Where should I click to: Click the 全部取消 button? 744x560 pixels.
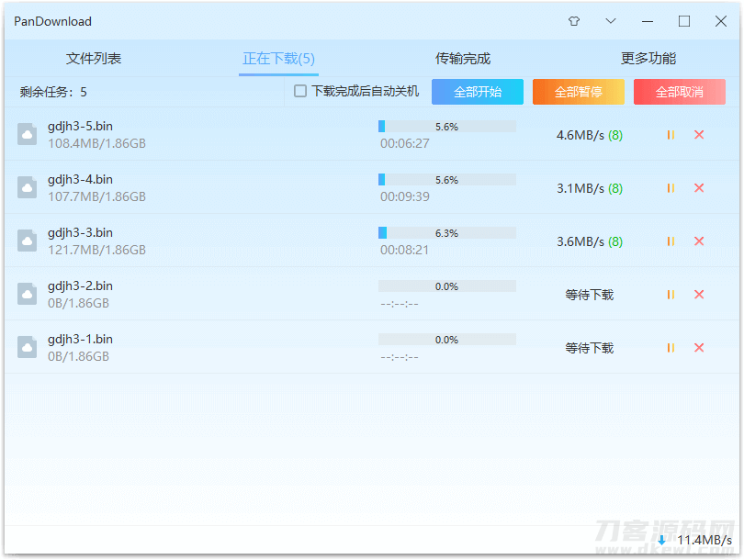coord(680,92)
